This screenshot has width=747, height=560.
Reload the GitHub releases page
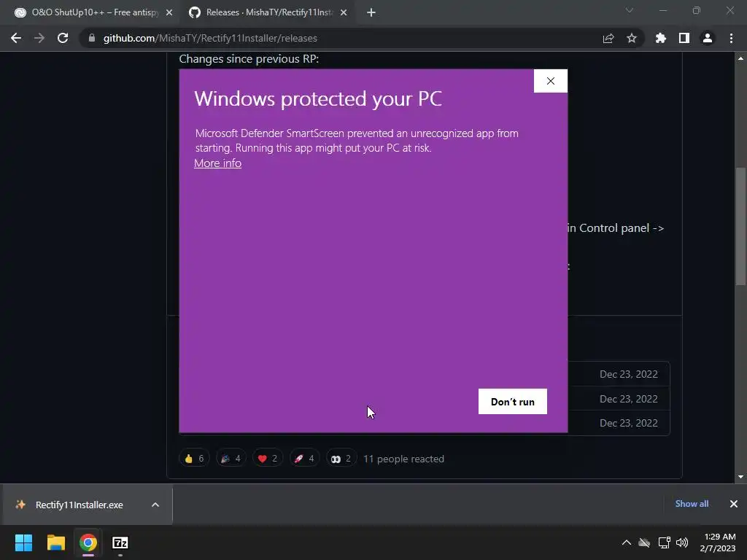(63, 38)
